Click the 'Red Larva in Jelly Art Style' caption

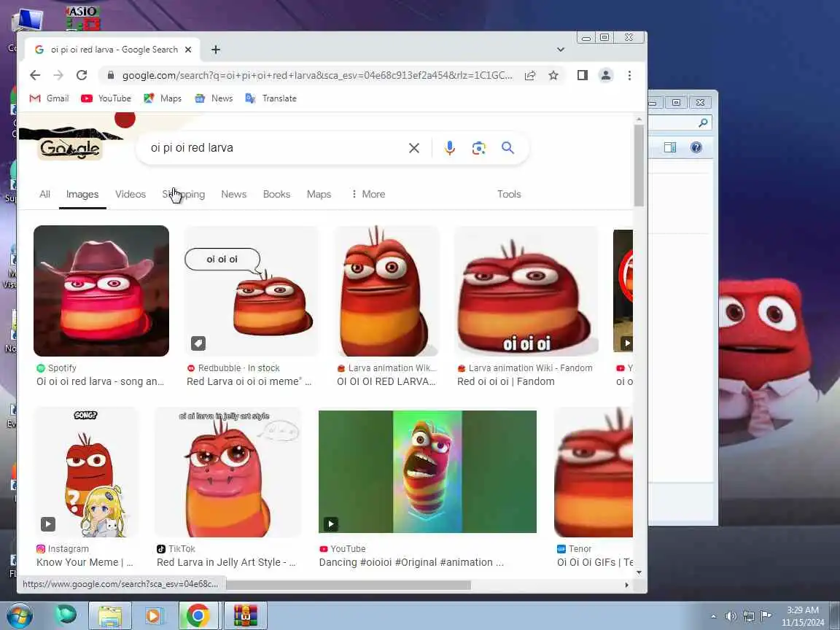226,562
